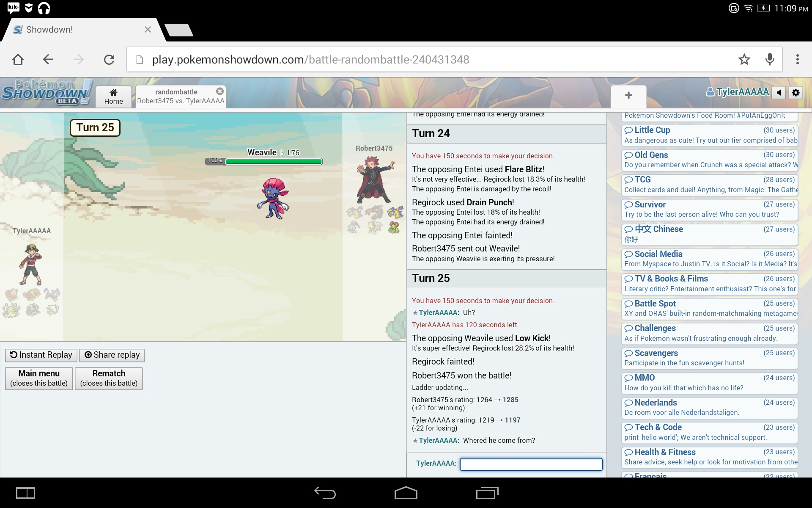Join the Social Media room
The width and height of the screenshot is (812, 508).
[710, 259]
